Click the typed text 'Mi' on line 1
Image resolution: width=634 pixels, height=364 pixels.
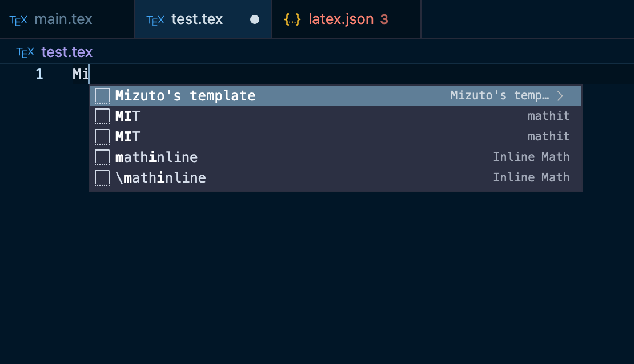point(81,74)
